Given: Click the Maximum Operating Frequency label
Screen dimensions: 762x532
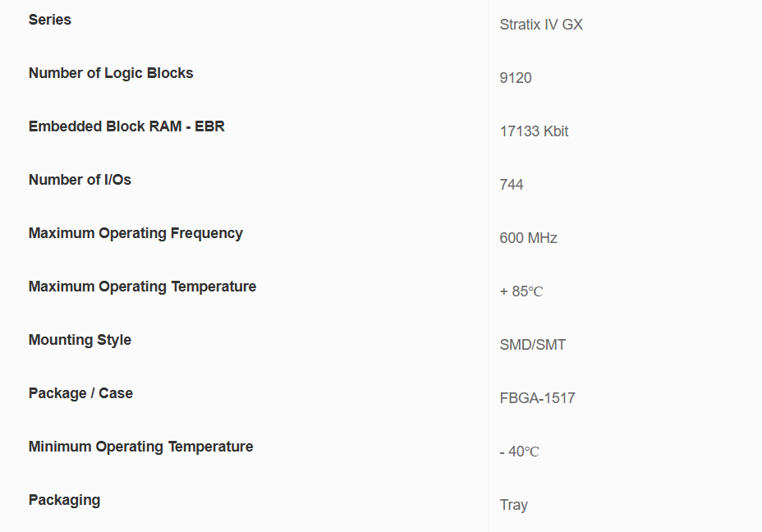Looking at the screenshot, I should 135,233.
